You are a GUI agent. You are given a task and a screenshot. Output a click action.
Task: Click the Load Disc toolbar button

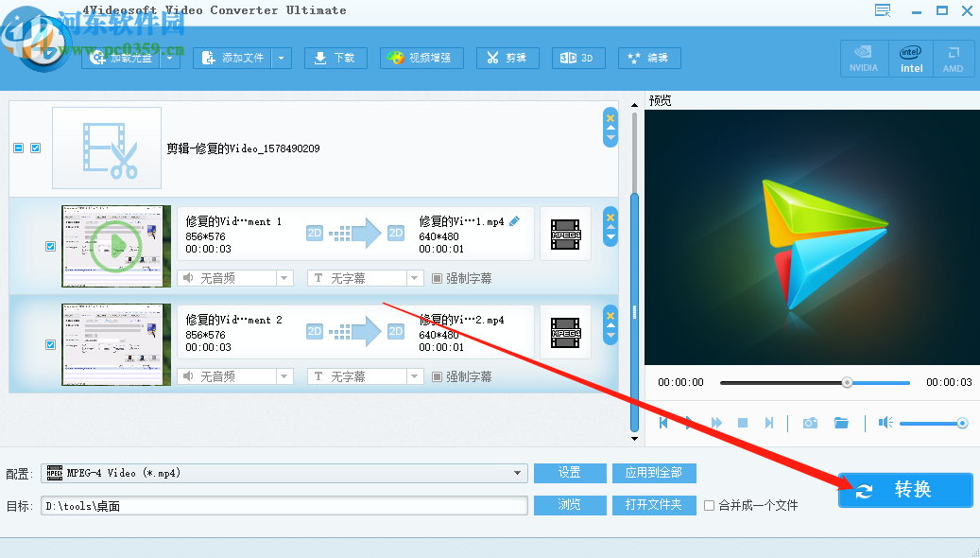pyautogui.click(x=122, y=59)
